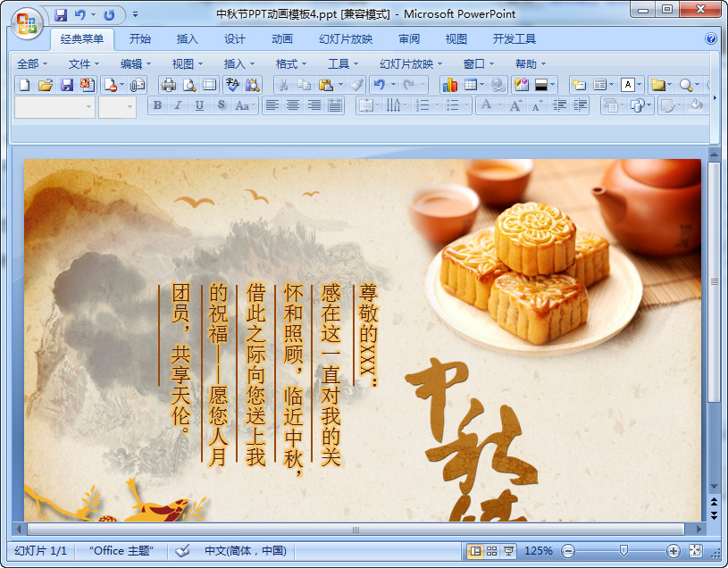Expand the Zoom magnifier dropdown in toolbar
The height and width of the screenshot is (568, 728).
pos(697,85)
